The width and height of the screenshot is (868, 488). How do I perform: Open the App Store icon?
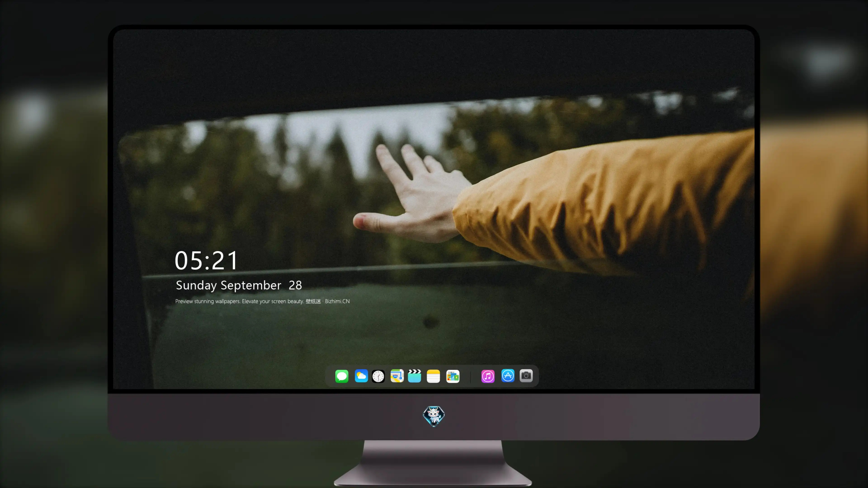click(x=508, y=375)
